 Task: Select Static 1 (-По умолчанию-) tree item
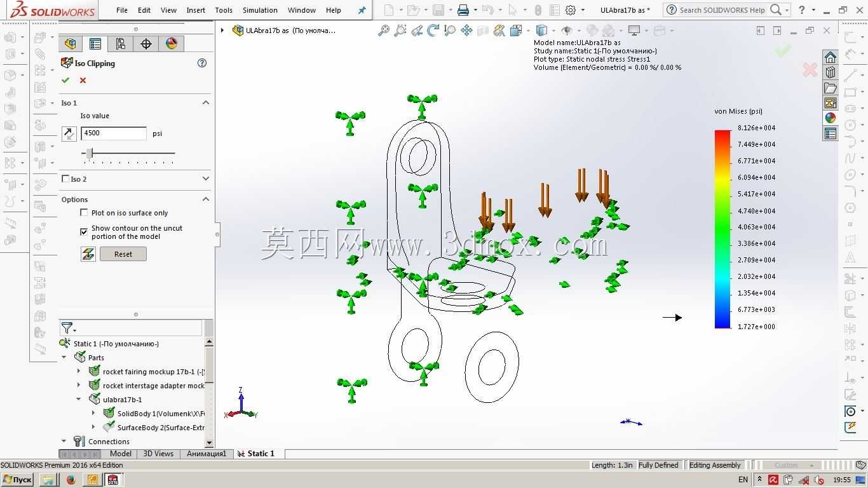pyautogui.click(x=116, y=344)
